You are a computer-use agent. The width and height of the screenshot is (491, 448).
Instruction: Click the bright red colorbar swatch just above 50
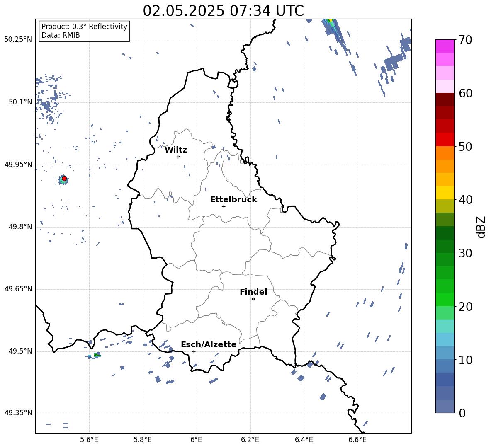(445, 140)
